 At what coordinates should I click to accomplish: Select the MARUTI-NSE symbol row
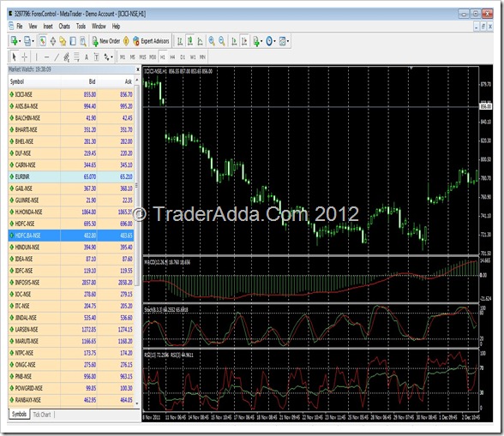point(70,341)
